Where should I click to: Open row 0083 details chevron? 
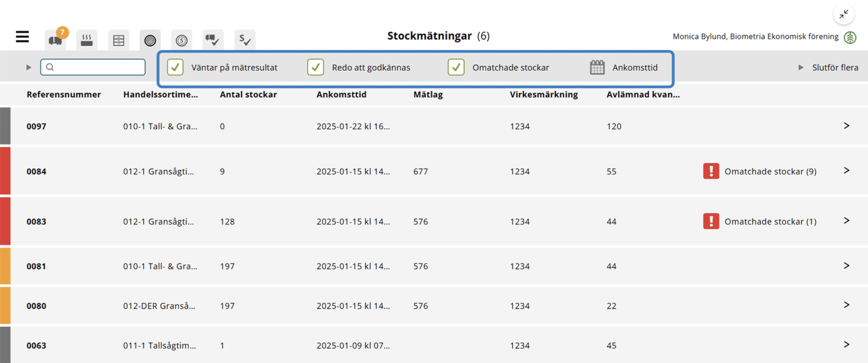pyautogui.click(x=846, y=221)
